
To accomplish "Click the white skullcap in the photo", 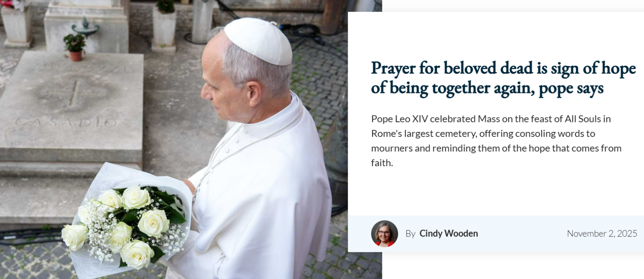I will tap(259, 40).
